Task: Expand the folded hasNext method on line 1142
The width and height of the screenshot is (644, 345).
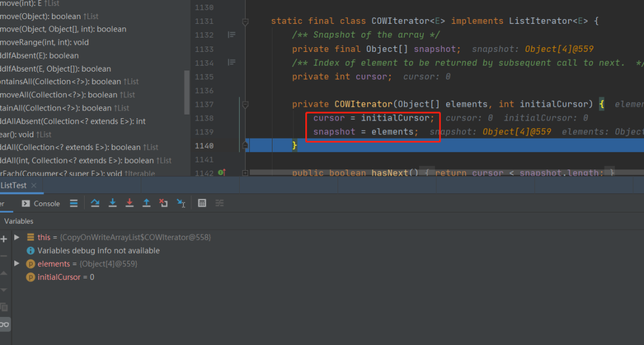Action: [245, 173]
